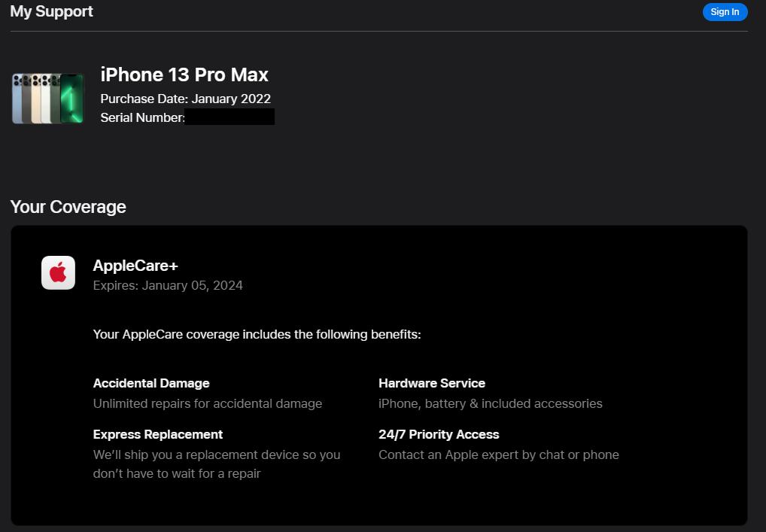Image resolution: width=766 pixels, height=532 pixels.
Task: Select the Accidental Damage benefit heading
Action: [151, 383]
